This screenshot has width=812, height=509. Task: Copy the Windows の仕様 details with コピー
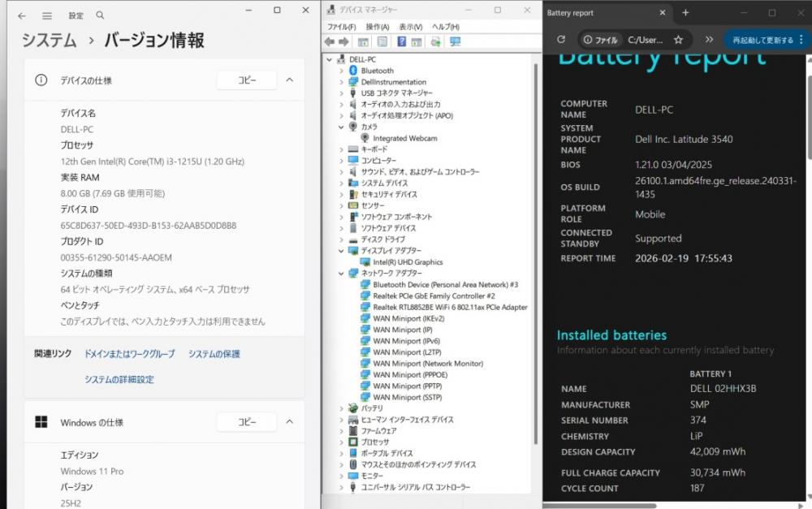(247, 422)
